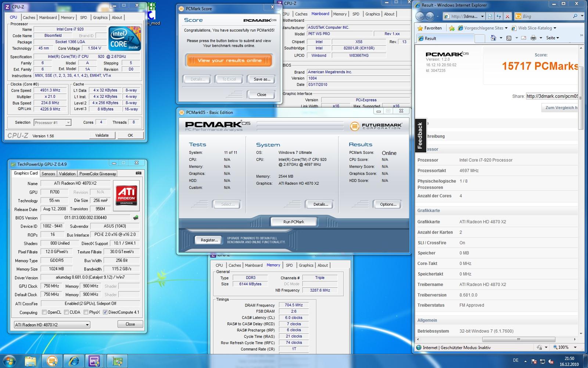Open recent pages dropdown beside forward button
588x368 pixels.
(x=437, y=16)
